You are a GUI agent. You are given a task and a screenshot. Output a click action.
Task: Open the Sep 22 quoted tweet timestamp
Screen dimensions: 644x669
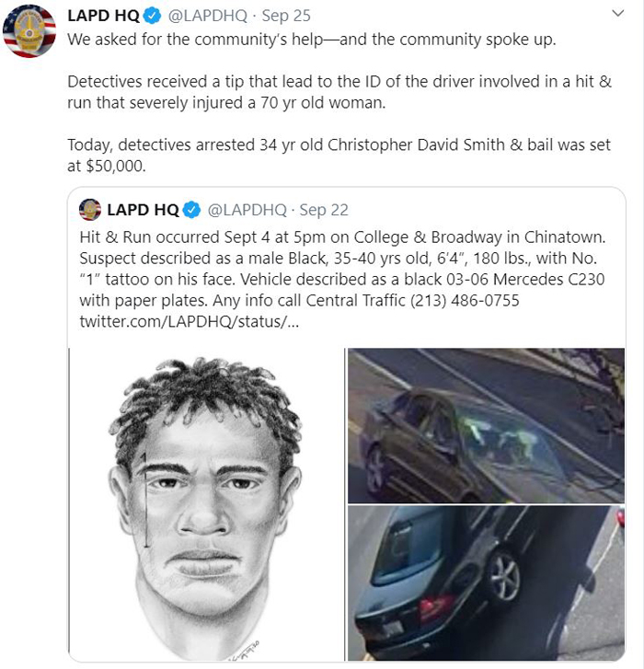pos(324,210)
